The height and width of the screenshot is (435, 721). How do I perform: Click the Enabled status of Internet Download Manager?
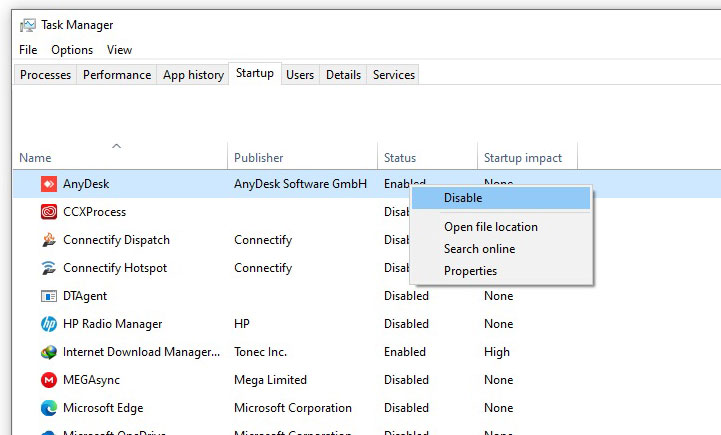pos(405,352)
